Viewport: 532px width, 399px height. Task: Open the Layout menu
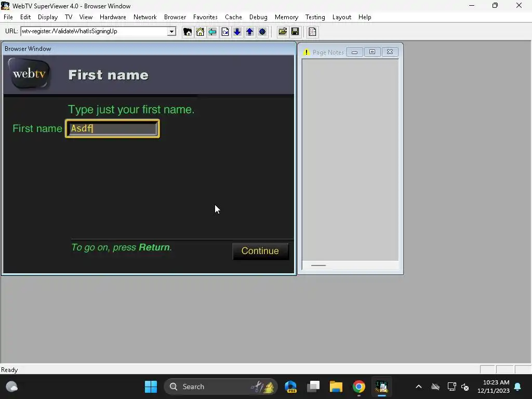point(342,17)
